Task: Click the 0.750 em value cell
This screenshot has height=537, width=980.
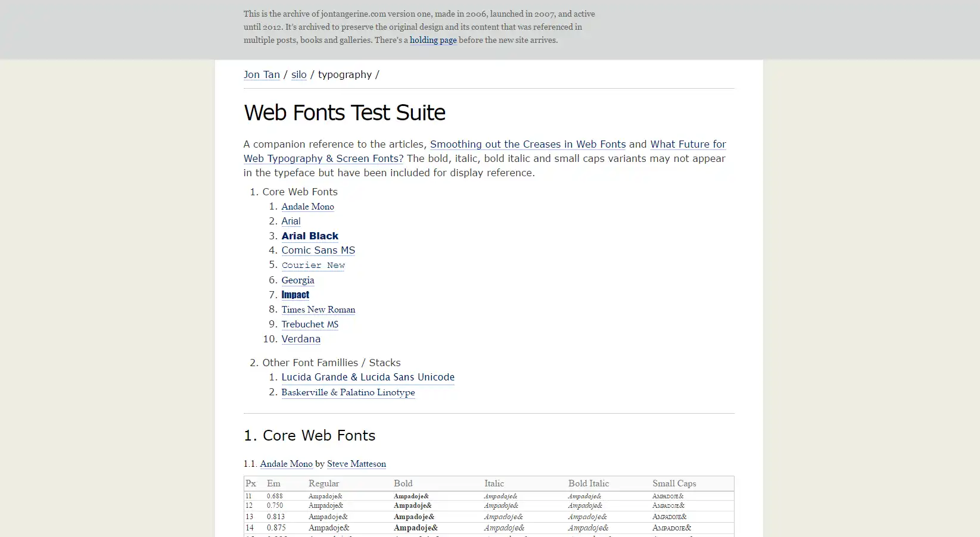Action: click(275, 505)
